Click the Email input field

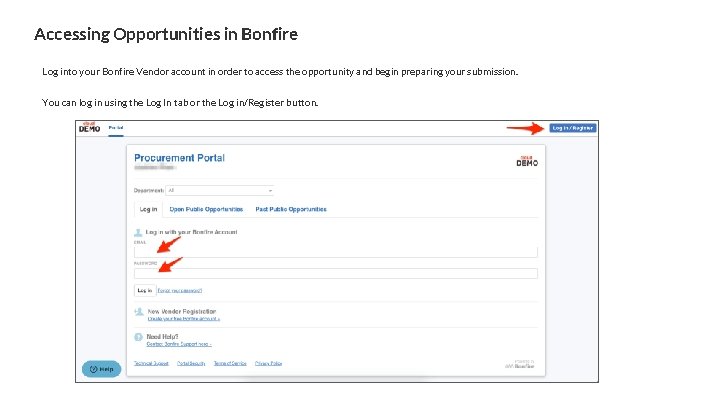click(x=336, y=252)
